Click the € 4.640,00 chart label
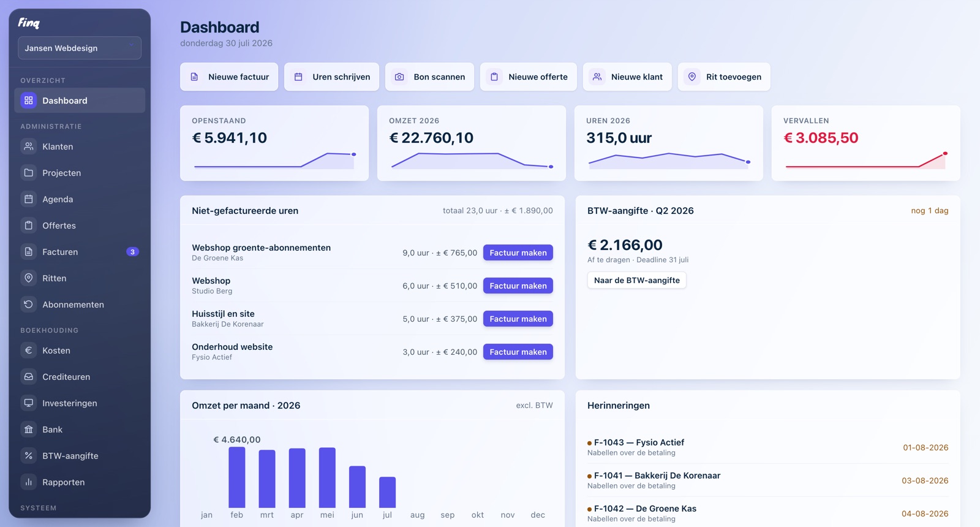The image size is (980, 527). click(237, 439)
